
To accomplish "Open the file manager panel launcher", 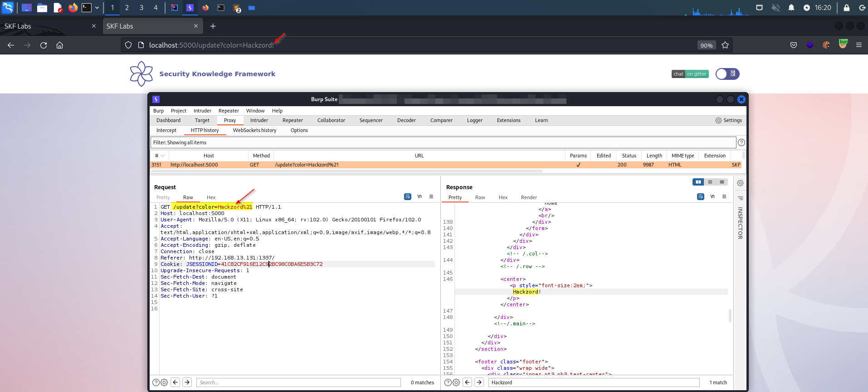I will pyautogui.click(x=42, y=8).
